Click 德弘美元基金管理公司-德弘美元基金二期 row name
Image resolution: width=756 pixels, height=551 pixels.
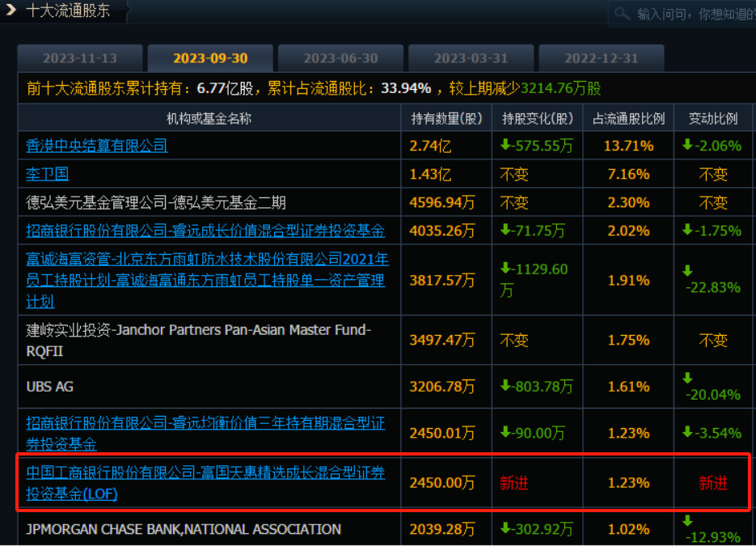(x=156, y=202)
